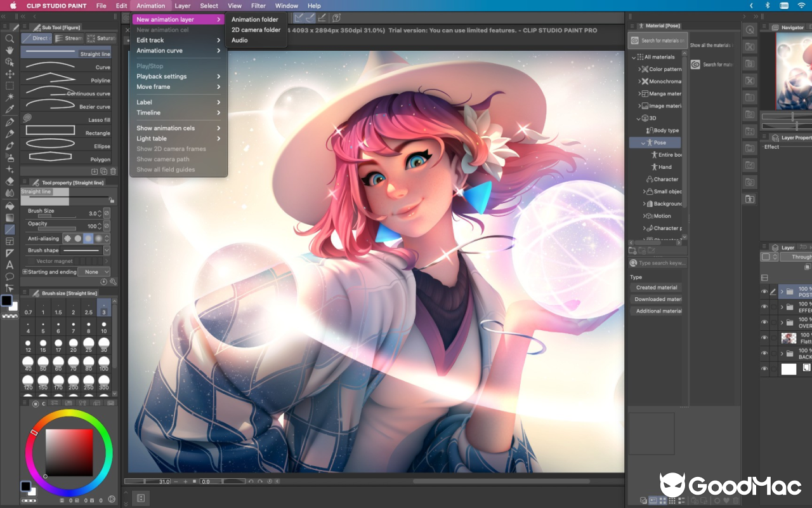Open the Starting and ending dropdown
The height and width of the screenshot is (508, 812).
[x=94, y=272]
